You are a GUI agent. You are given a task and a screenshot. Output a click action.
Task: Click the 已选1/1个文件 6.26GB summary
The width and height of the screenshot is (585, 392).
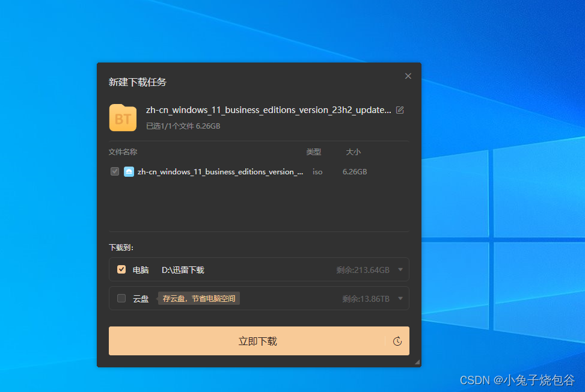pyautogui.click(x=183, y=126)
